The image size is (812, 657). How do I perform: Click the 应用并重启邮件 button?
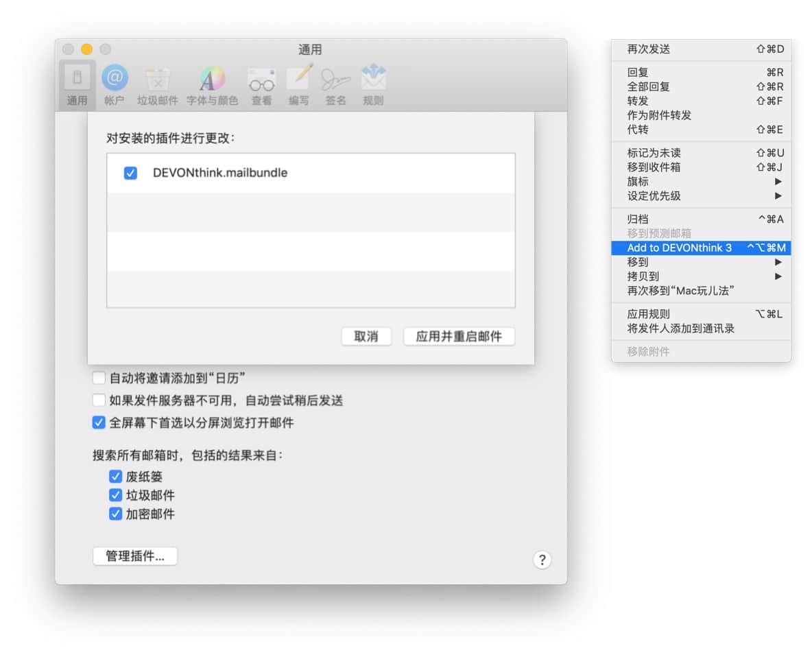[459, 337]
